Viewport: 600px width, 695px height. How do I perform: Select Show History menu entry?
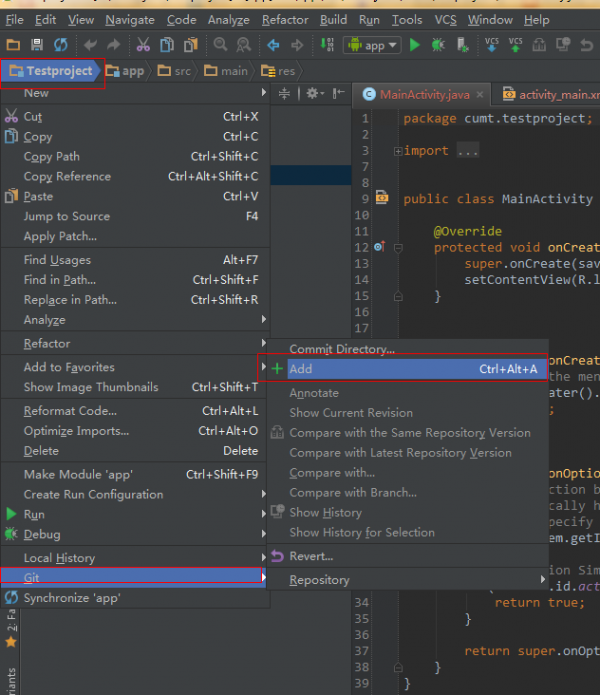408,512
